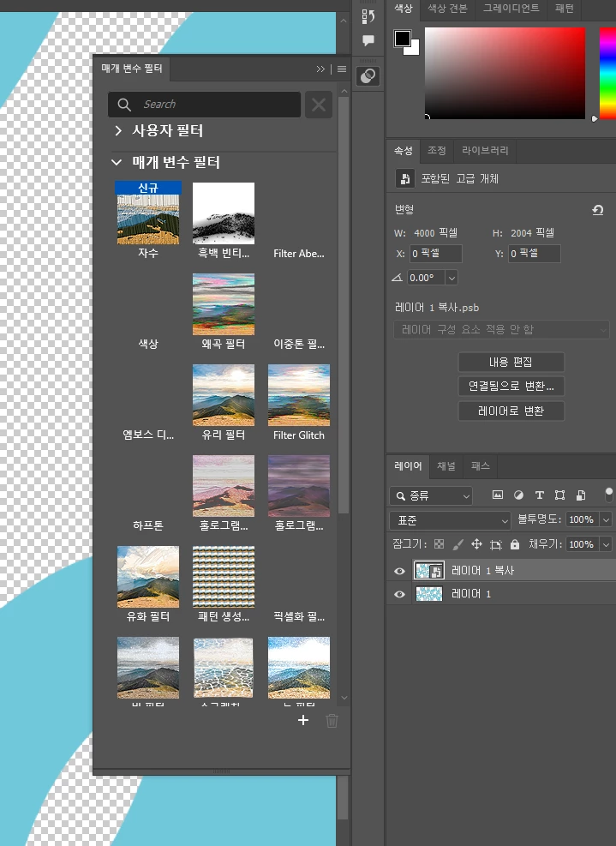616x846 pixels.
Task: Click the 레이어 1 layer thumbnail
Action: click(429, 594)
